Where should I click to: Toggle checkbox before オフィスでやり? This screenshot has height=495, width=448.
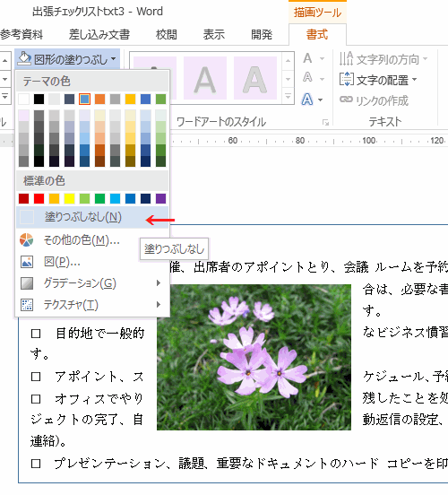[36, 399]
